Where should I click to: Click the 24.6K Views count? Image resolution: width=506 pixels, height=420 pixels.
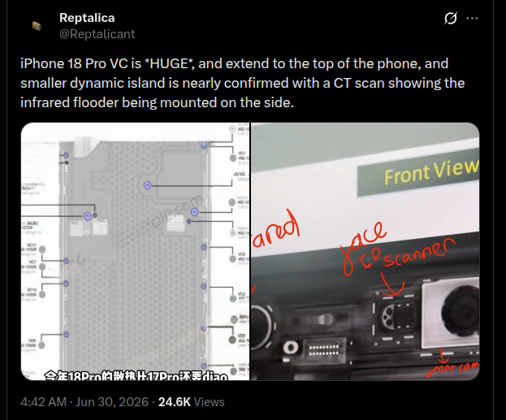point(192,402)
